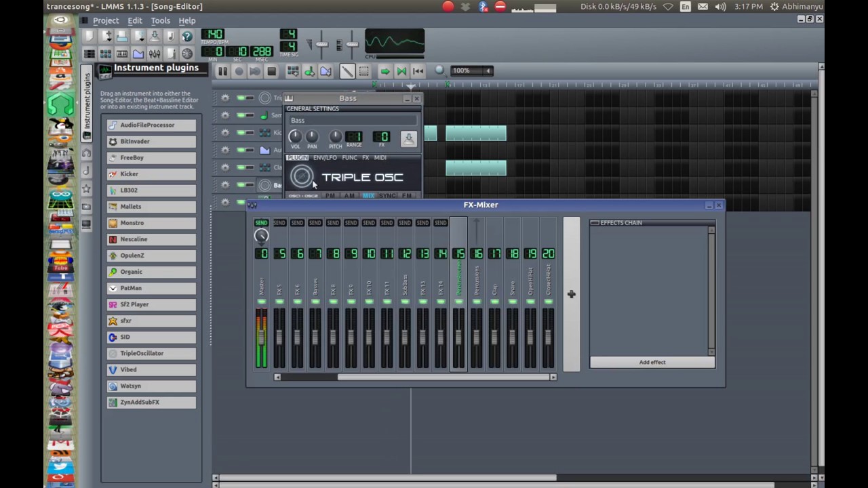Toggle auto-scrolling green arrow
The height and width of the screenshot is (488, 868).
(384, 71)
